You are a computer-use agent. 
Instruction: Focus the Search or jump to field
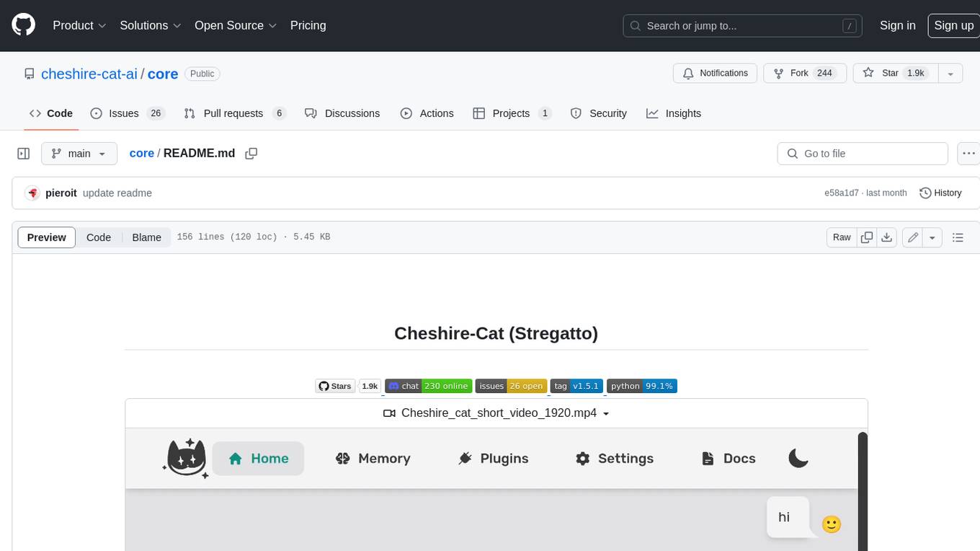click(x=744, y=25)
